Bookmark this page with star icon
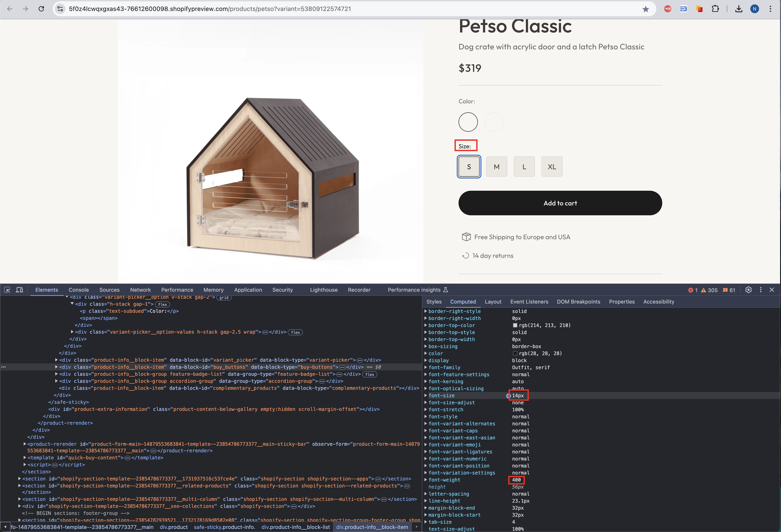This screenshot has width=781, height=532. point(646,9)
